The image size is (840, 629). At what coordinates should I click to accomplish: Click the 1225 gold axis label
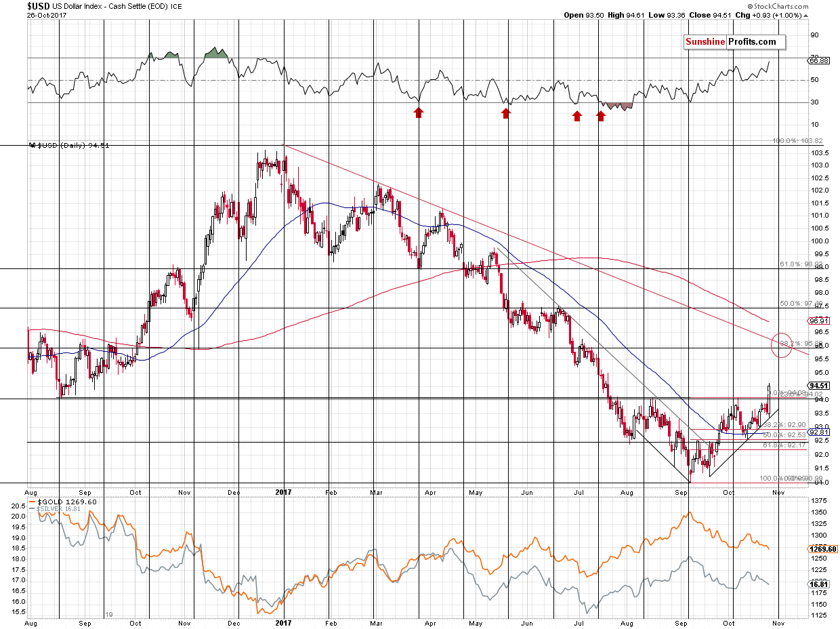click(x=818, y=570)
